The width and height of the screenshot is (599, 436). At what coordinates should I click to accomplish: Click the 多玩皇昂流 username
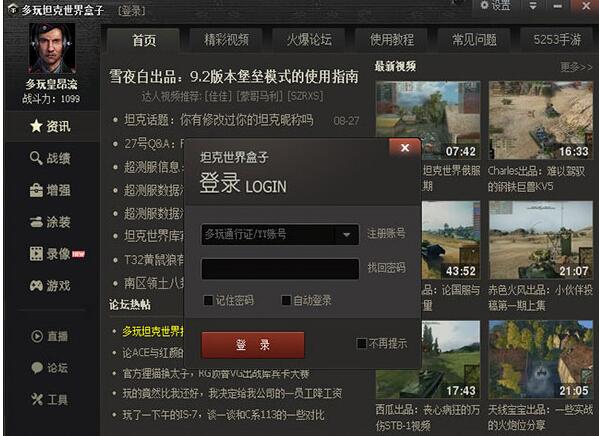coord(52,84)
